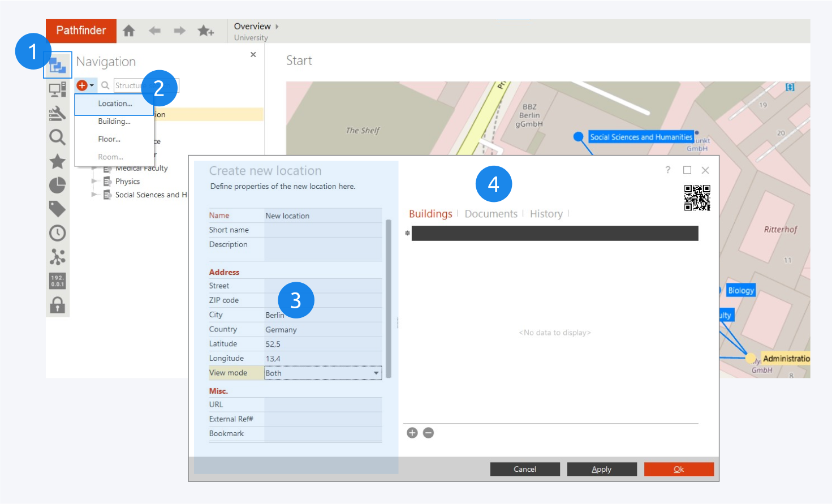
Task: Click the padlock icon in the sidebar
Action: click(57, 305)
